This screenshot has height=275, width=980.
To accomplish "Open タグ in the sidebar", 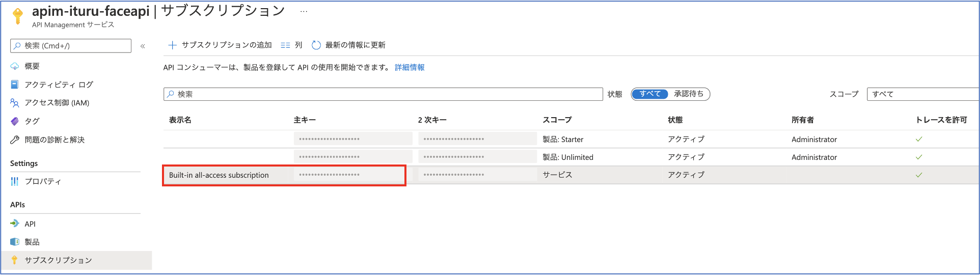I will pos(32,121).
